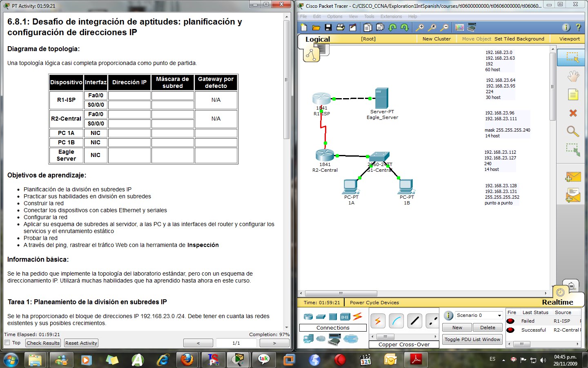Viewport: 588px width, 368px height.
Task: Toggle the Top checkbox in PT Activity
Action: [7, 343]
